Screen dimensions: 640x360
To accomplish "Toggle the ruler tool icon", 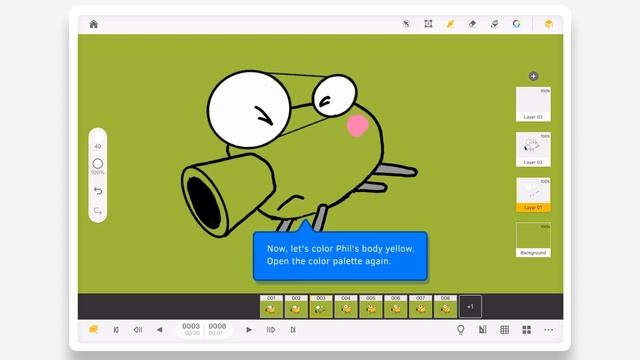I will coord(482,330).
